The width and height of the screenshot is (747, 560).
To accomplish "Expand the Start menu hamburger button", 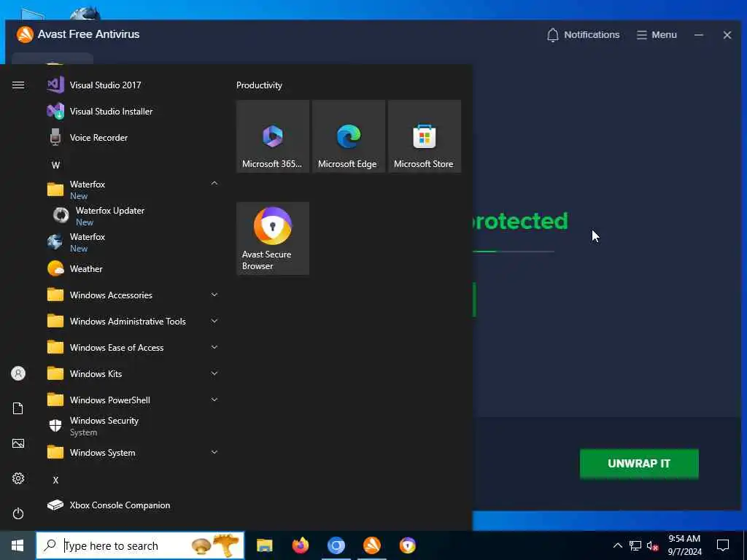I will (x=18, y=85).
